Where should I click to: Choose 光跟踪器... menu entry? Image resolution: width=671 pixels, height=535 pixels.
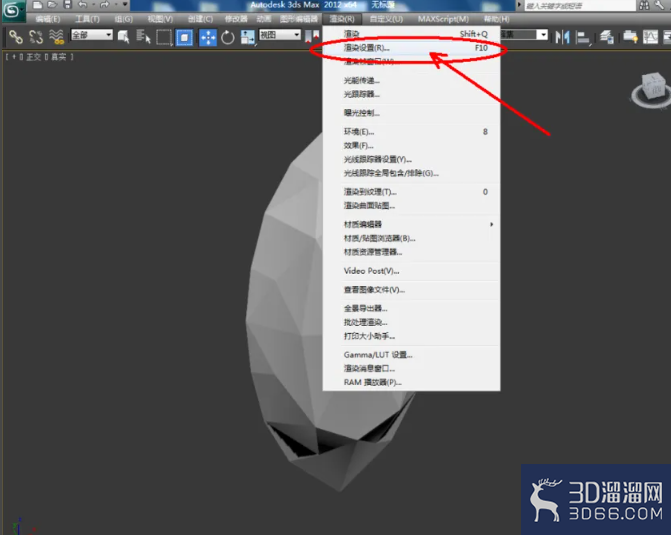[x=411, y=94]
